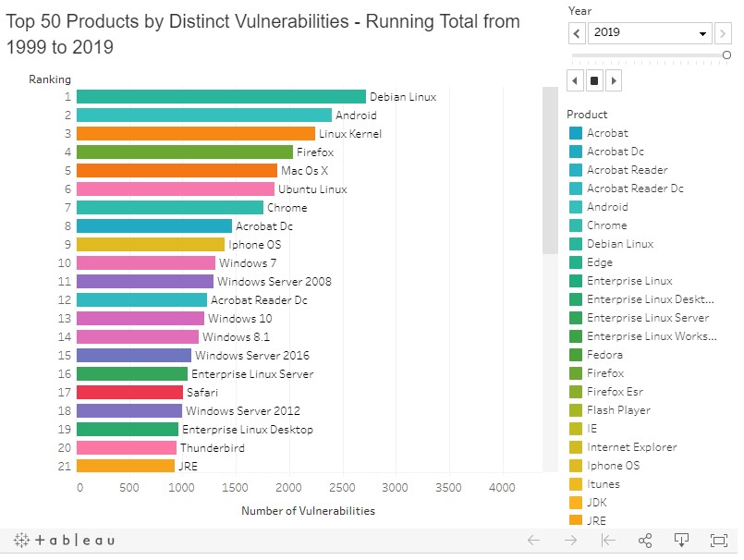Click the Enterprise Linux Works... legend entry
Image resolution: width=744 pixels, height=560 pixels.
click(643, 336)
